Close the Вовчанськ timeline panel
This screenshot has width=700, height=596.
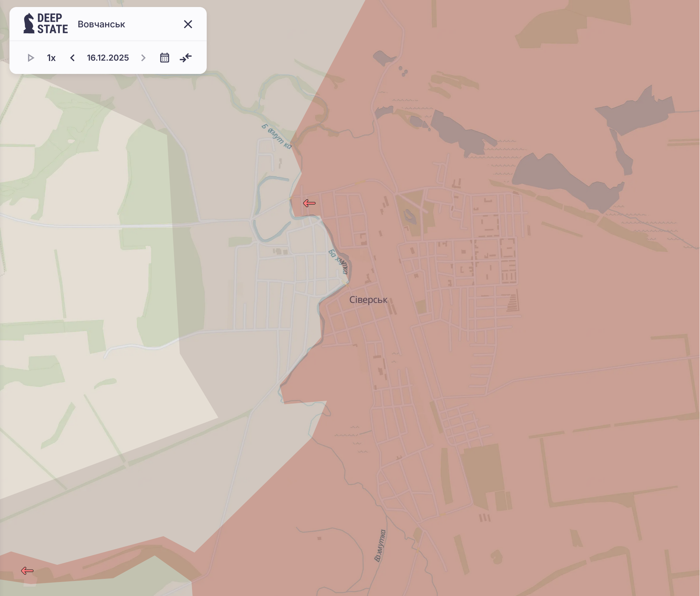[188, 24]
